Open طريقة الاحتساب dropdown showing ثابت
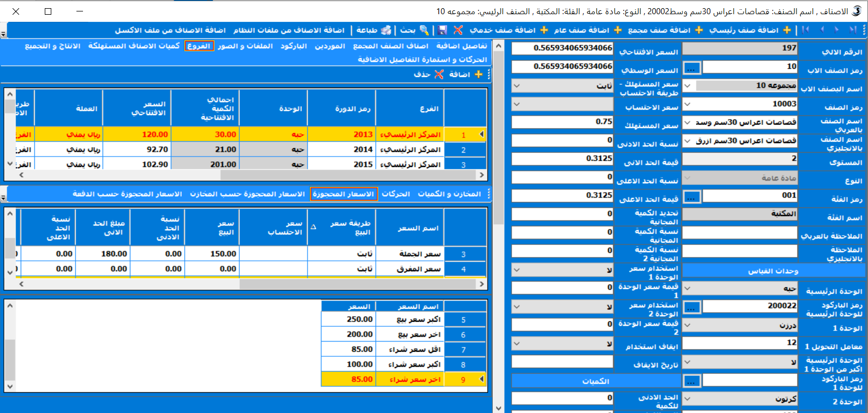868x413 pixels. (517, 85)
